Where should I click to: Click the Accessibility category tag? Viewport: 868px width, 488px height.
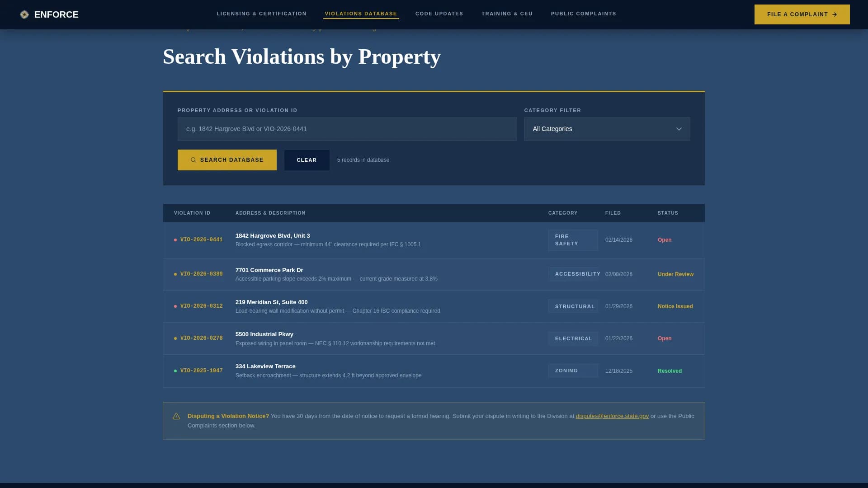tap(574, 274)
